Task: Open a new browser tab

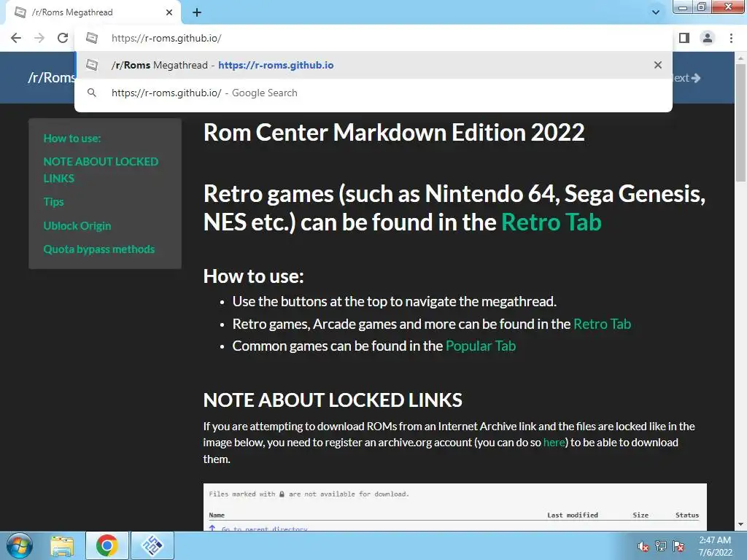Action: (x=197, y=13)
